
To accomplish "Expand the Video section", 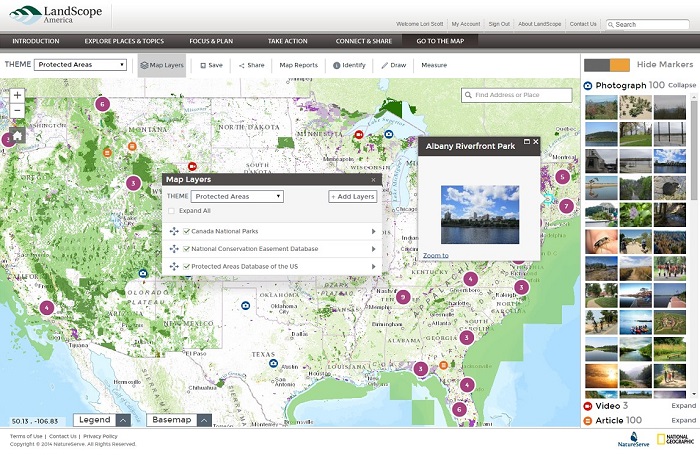I will point(683,406).
